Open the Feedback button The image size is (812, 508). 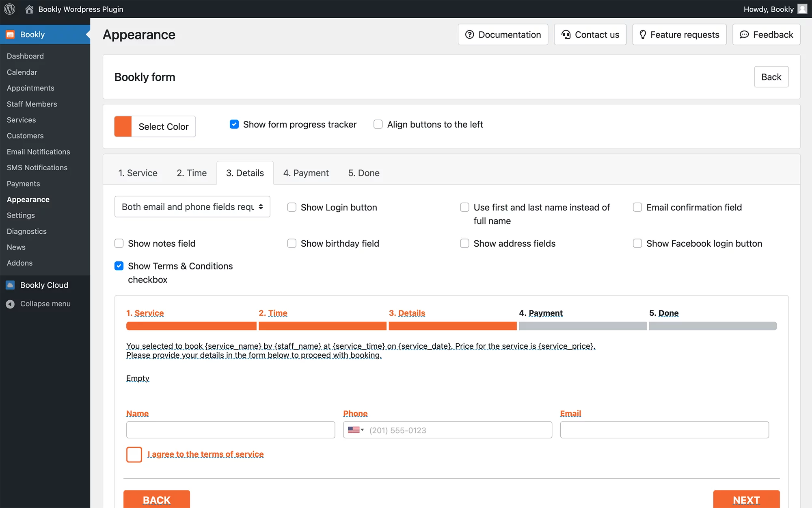767,35
